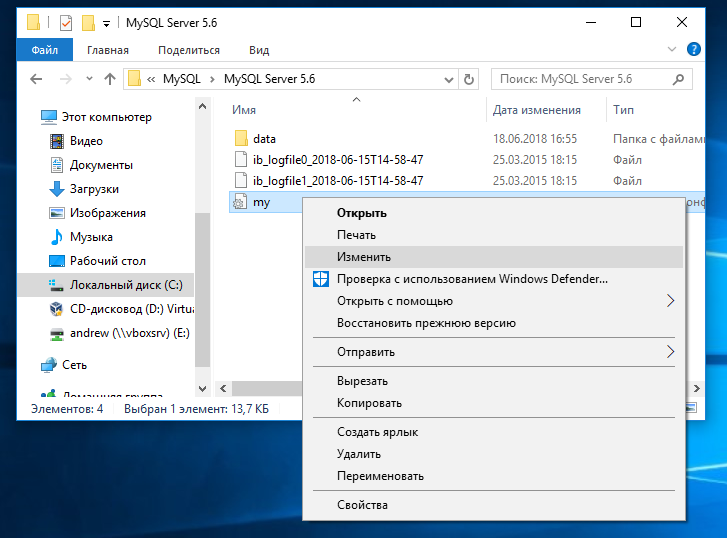The image size is (727, 538).
Task: Refresh the folder view
Action: pyautogui.click(x=469, y=79)
